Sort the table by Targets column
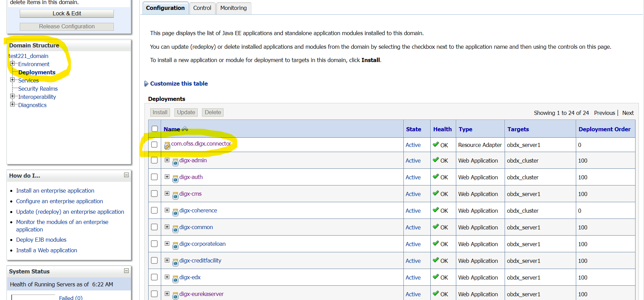644x300 pixels. tap(518, 129)
